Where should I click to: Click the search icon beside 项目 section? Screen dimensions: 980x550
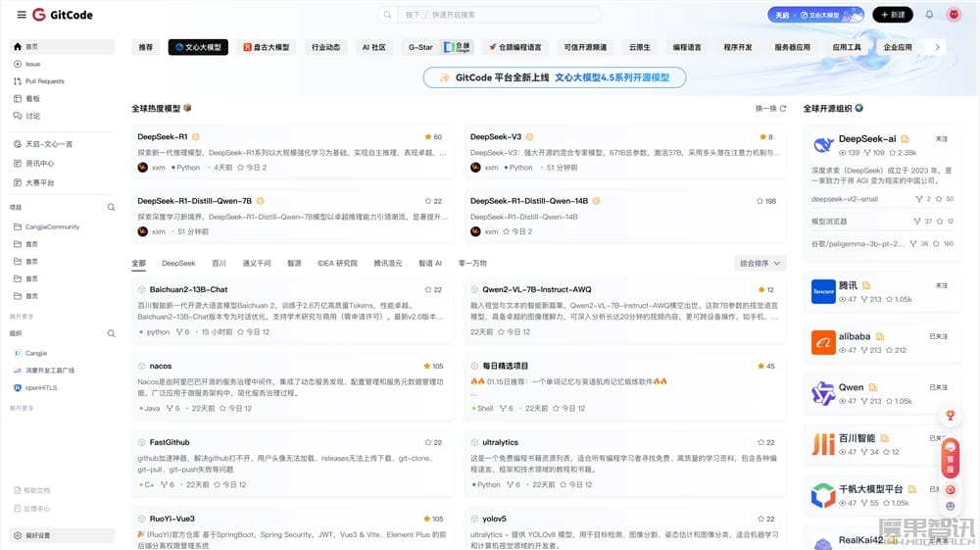click(x=111, y=207)
